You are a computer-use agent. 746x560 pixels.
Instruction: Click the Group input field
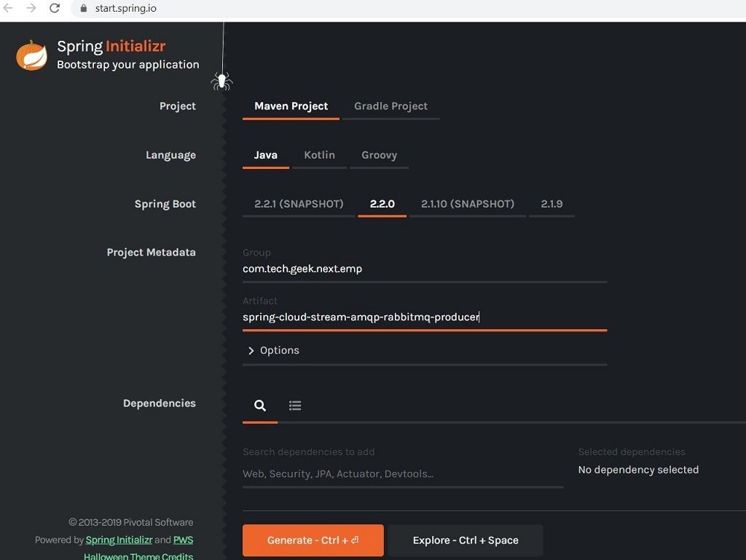[425, 269]
